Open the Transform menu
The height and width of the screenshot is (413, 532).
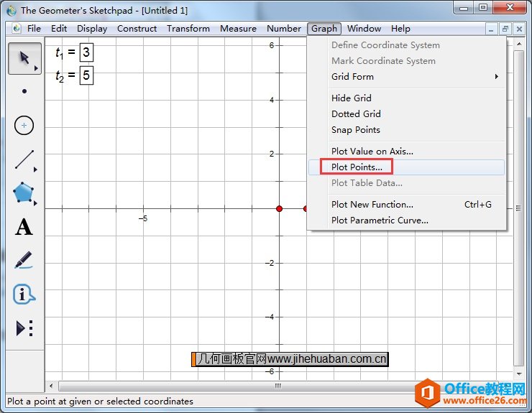(x=188, y=29)
